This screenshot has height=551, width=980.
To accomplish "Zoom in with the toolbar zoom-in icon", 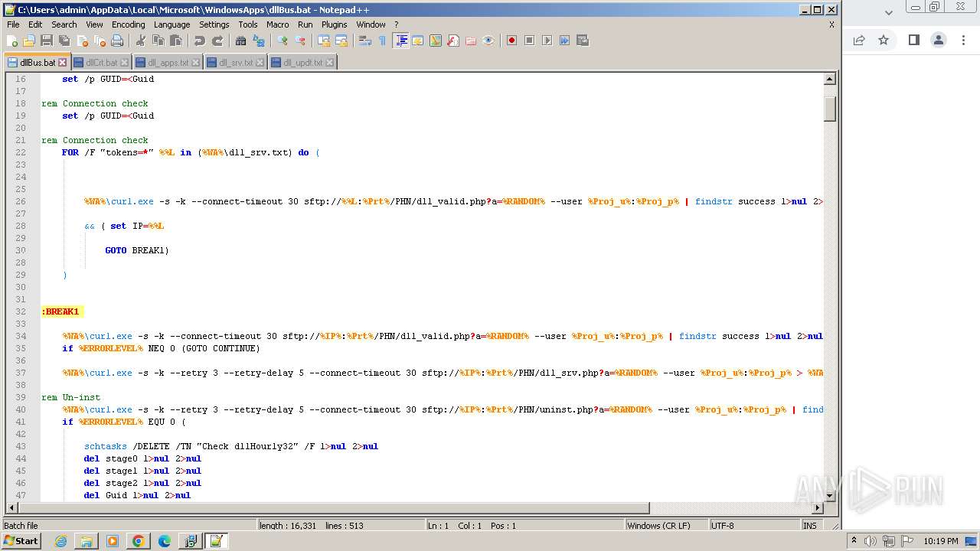I will [x=283, y=41].
